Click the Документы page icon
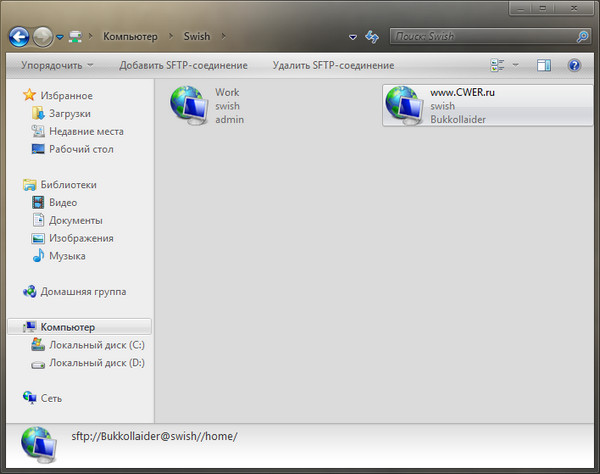The image size is (600, 474). 38,220
